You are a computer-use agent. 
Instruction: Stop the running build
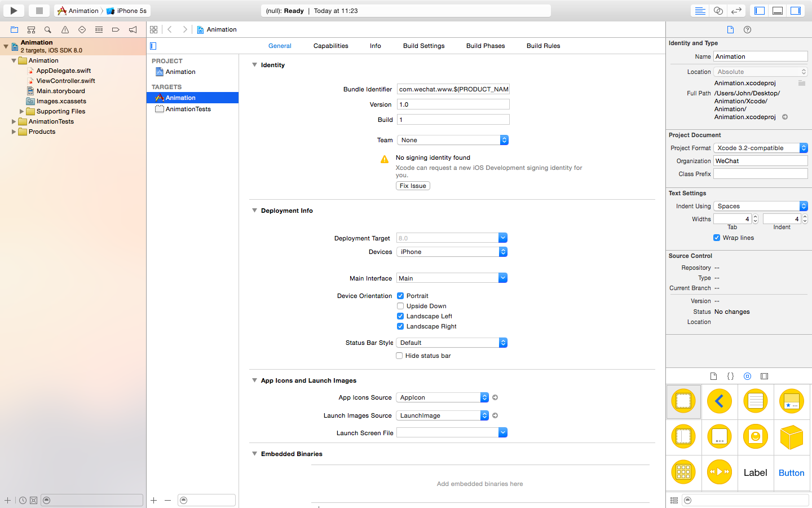pos(38,10)
